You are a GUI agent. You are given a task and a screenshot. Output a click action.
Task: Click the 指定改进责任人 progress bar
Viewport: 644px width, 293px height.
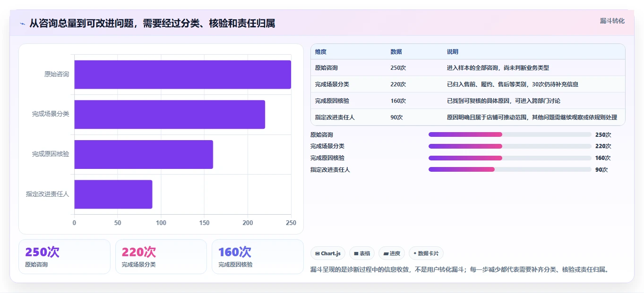point(510,169)
